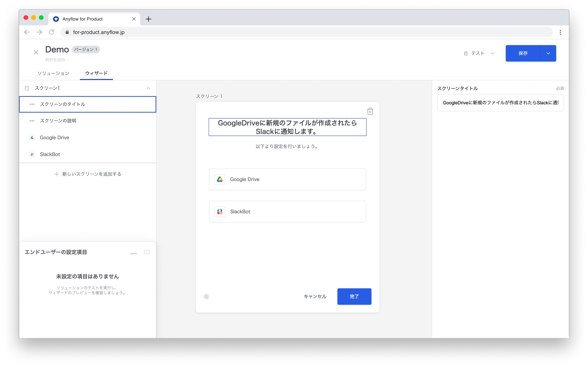The height and width of the screenshot is (366, 588).
Task: Open the browser three-dot menu
Action: (560, 32)
